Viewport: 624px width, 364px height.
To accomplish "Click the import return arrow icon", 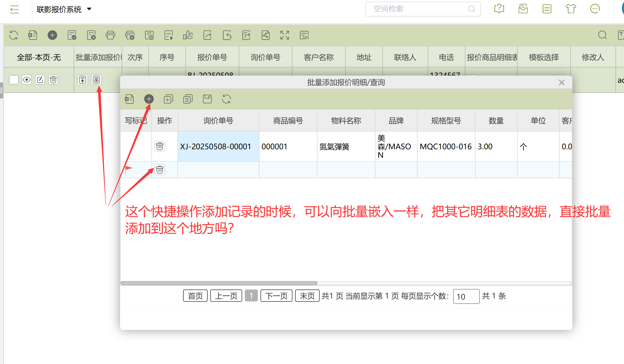I will tap(227, 35).
